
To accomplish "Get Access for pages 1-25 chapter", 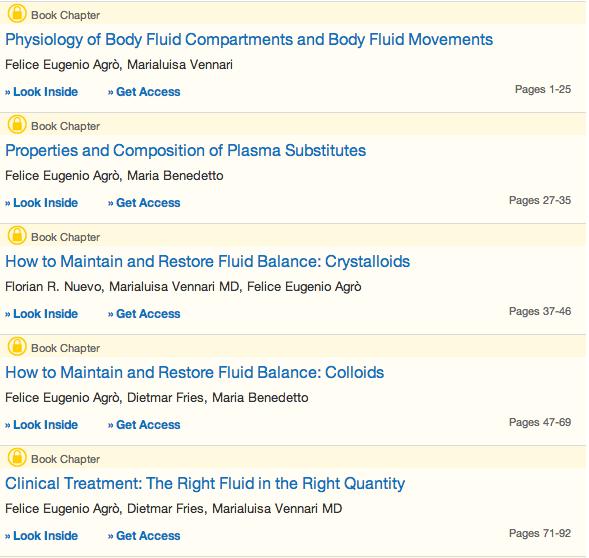I will (144, 92).
